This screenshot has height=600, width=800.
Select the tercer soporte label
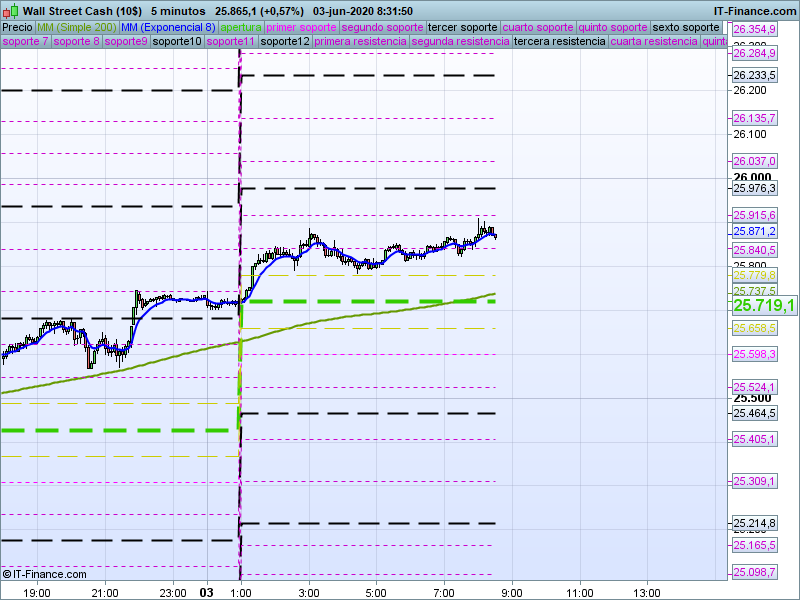click(462, 27)
